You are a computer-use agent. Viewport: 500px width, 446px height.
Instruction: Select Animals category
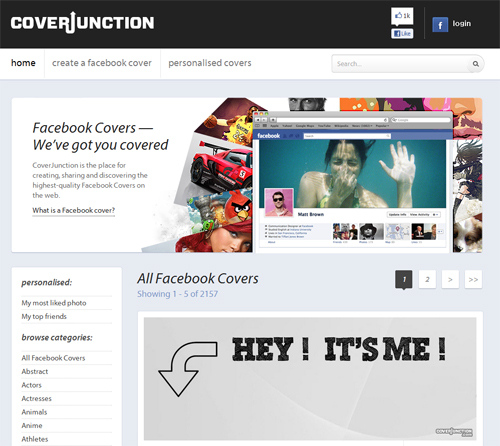point(34,412)
